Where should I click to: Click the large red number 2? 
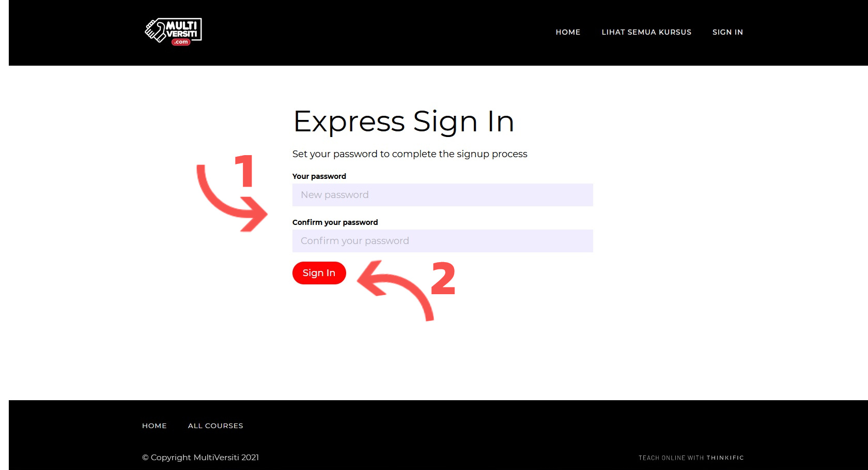[x=443, y=278]
